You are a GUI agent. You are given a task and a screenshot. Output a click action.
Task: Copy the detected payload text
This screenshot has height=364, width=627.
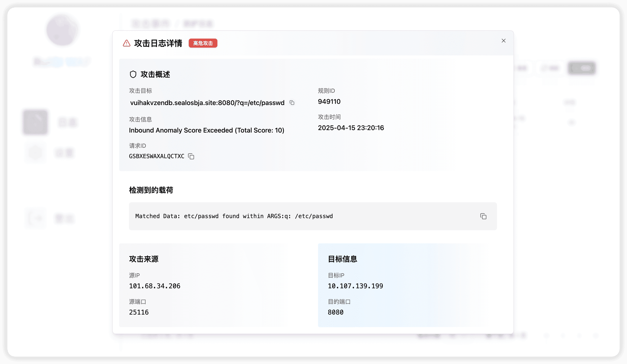[483, 216]
